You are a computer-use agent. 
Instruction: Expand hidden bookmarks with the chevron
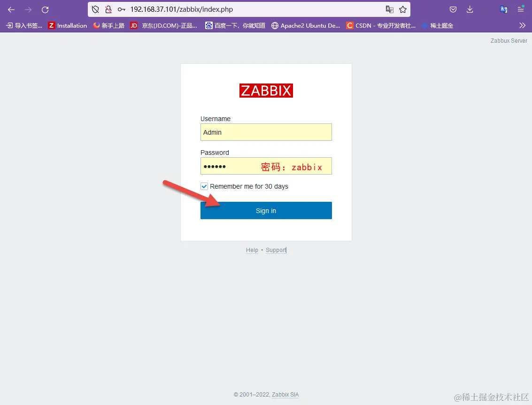(x=522, y=25)
